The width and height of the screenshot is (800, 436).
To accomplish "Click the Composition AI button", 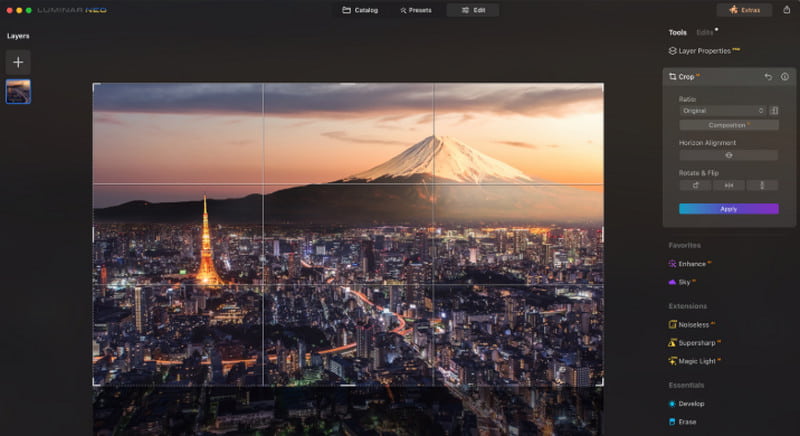I will [x=729, y=125].
